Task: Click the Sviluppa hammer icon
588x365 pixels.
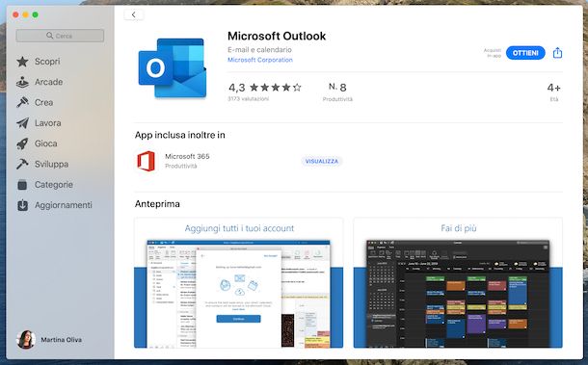Action: click(22, 164)
